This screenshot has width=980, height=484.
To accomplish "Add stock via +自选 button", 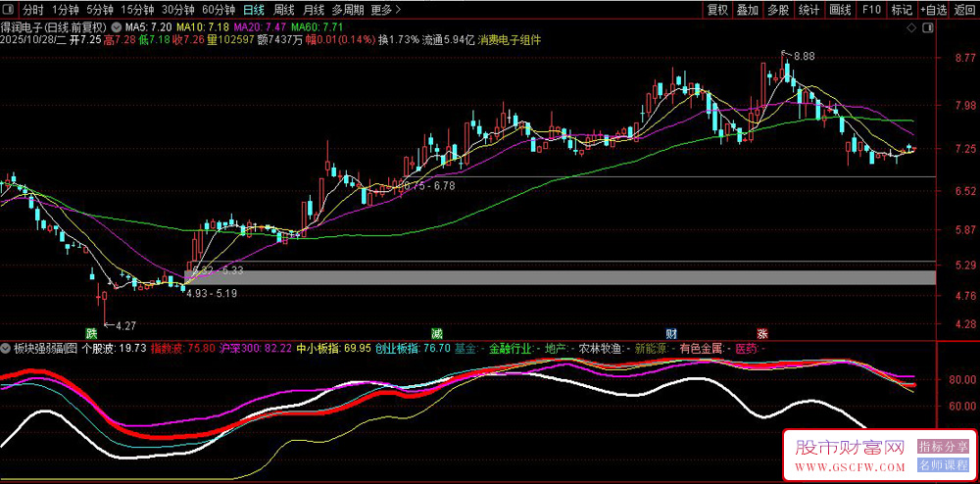I will click(933, 10).
